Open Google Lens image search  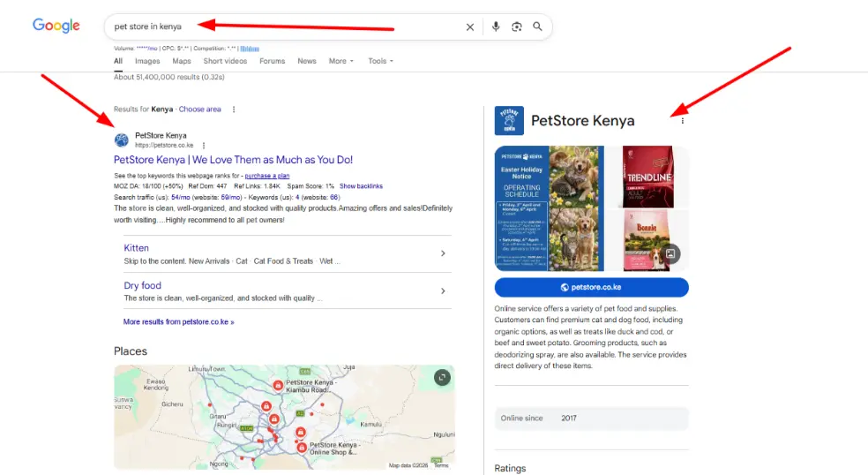517,26
